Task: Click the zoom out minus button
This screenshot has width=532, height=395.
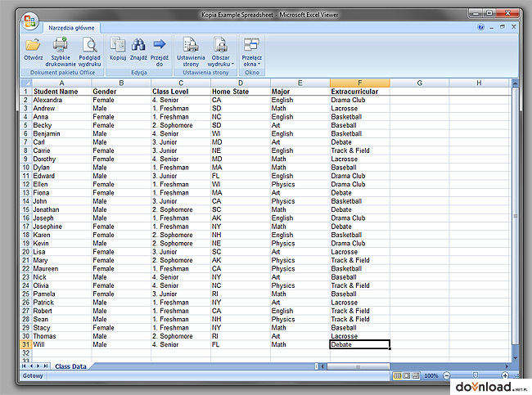Action: click(x=447, y=375)
